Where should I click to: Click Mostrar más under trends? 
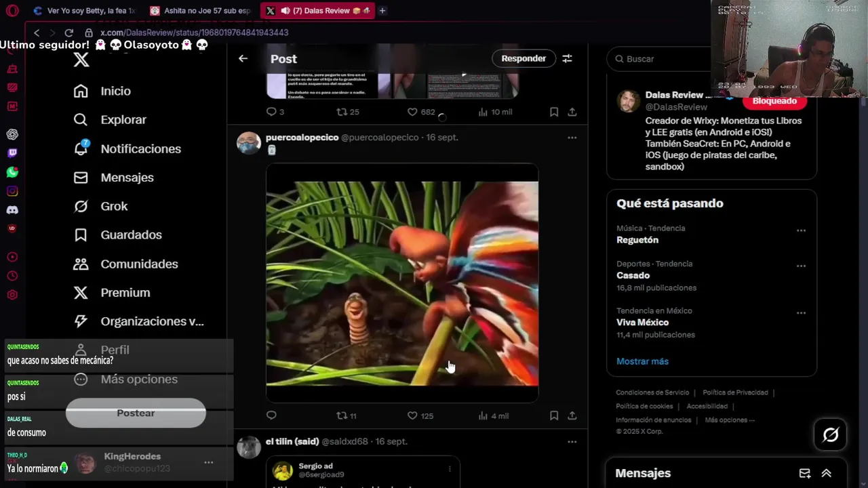pyautogui.click(x=642, y=361)
